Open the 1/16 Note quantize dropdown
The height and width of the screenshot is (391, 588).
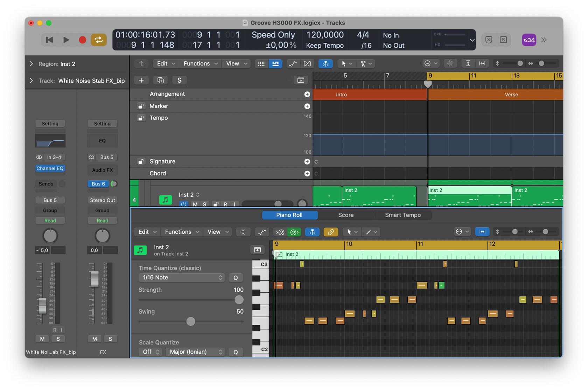[x=182, y=278]
